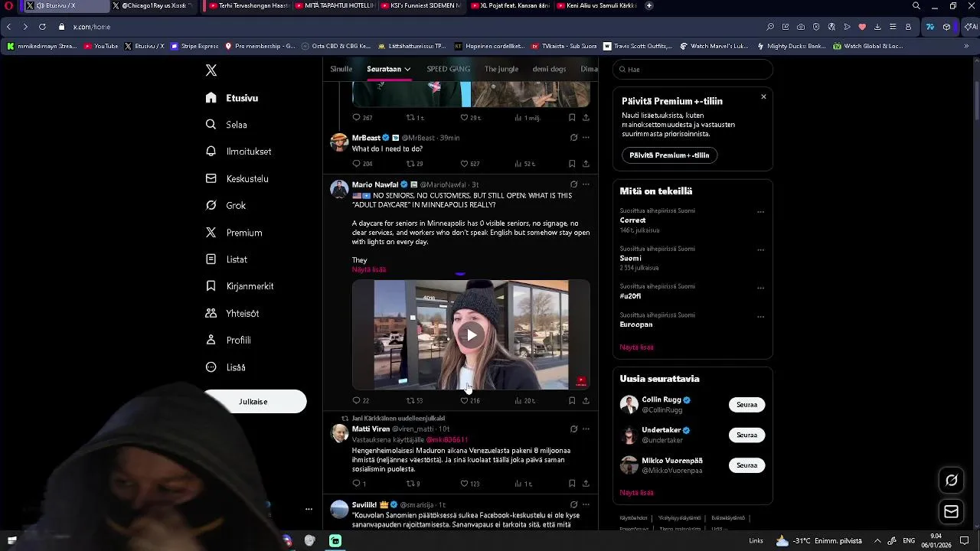
Task: Open a new browser tab
Action: (649, 5)
